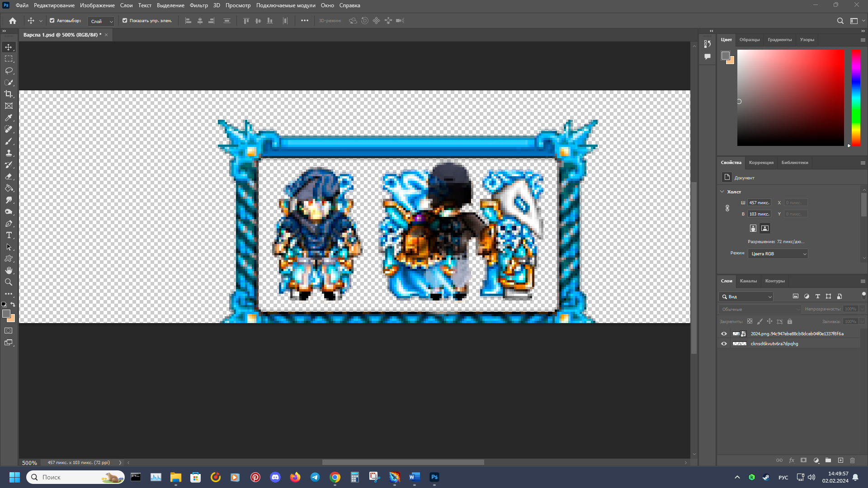Image resolution: width=868 pixels, height=488 pixels.
Task: Toggle lock position button
Action: [x=769, y=322]
